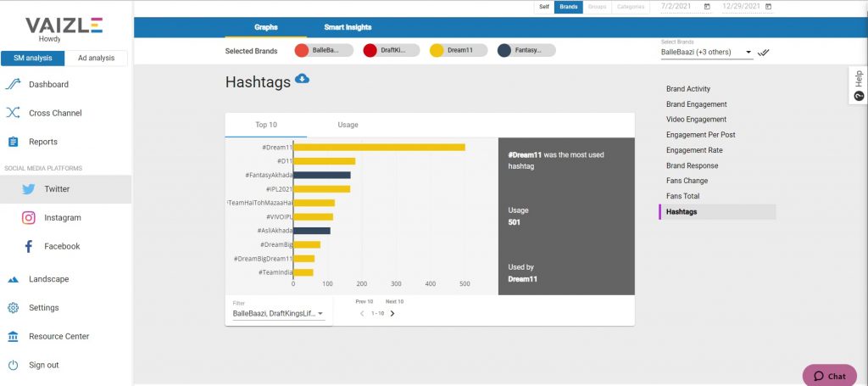Select the Groups comparison option
The image size is (868, 386).
point(598,7)
